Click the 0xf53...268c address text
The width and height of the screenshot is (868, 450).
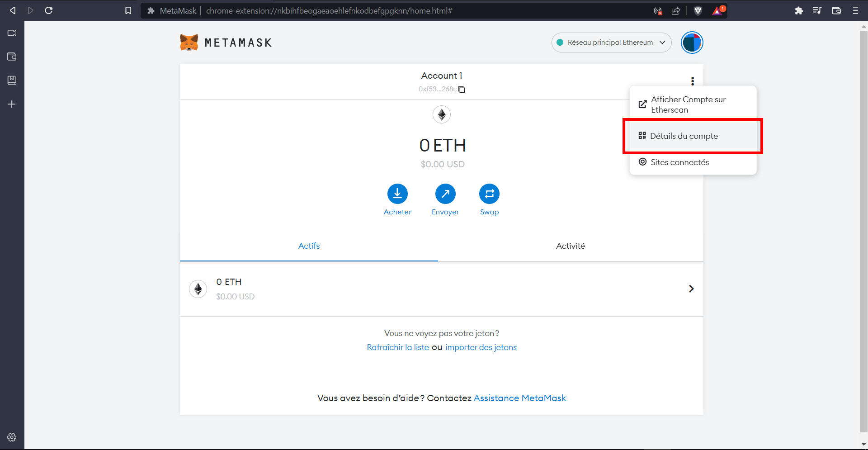pos(438,89)
